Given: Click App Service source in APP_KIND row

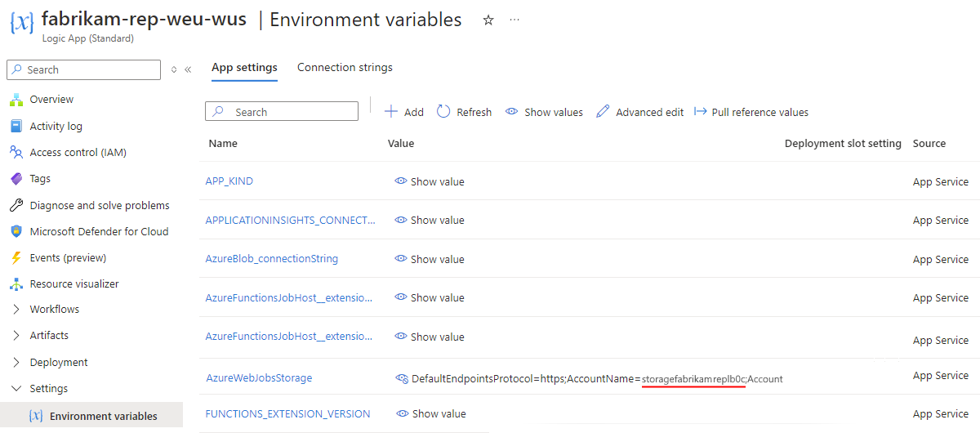Looking at the screenshot, I should pyautogui.click(x=941, y=181).
